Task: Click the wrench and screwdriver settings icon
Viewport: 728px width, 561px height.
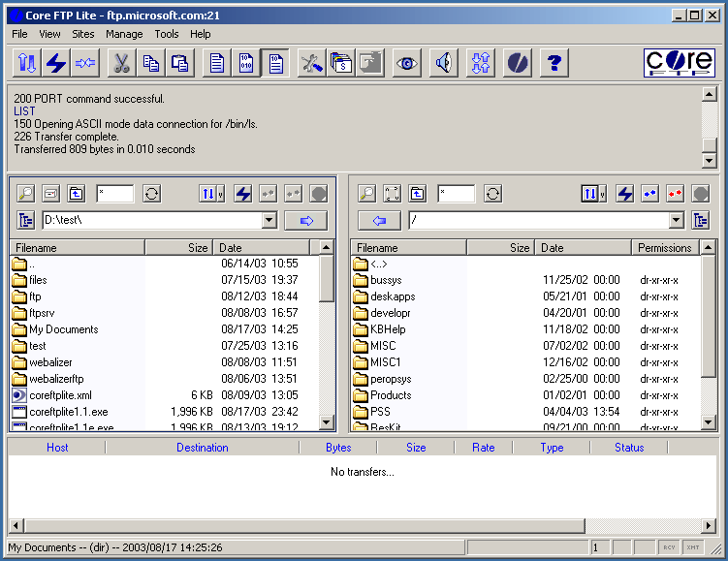Action: pyautogui.click(x=311, y=64)
